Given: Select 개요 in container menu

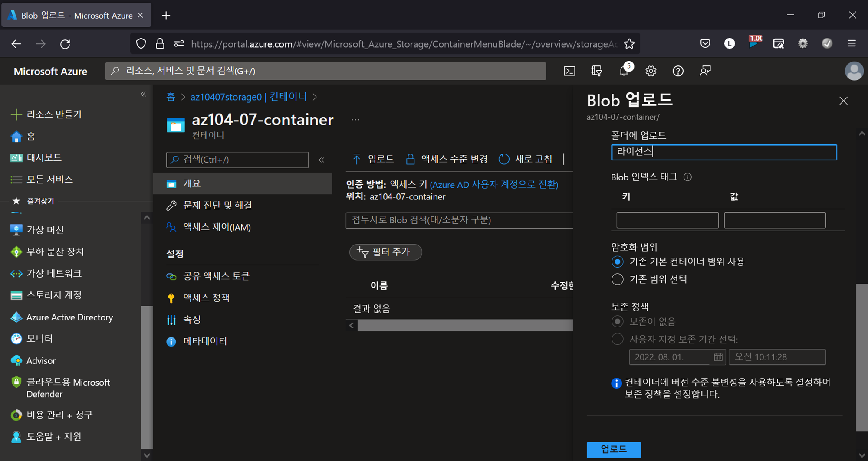Looking at the screenshot, I should click(243, 183).
